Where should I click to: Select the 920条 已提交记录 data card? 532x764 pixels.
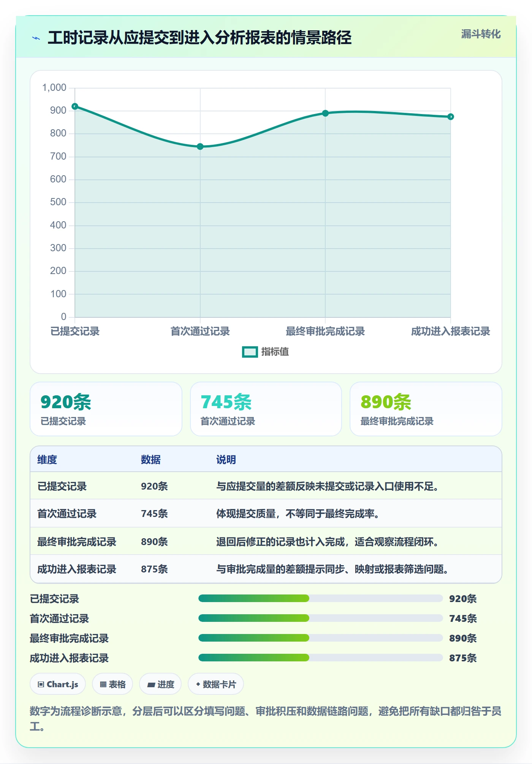[x=106, y=409]
